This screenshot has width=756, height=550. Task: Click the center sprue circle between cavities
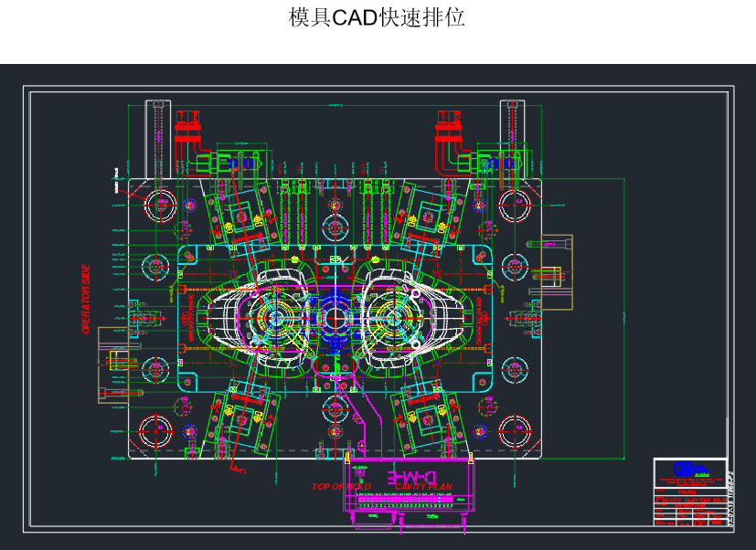tap(335, 319)
